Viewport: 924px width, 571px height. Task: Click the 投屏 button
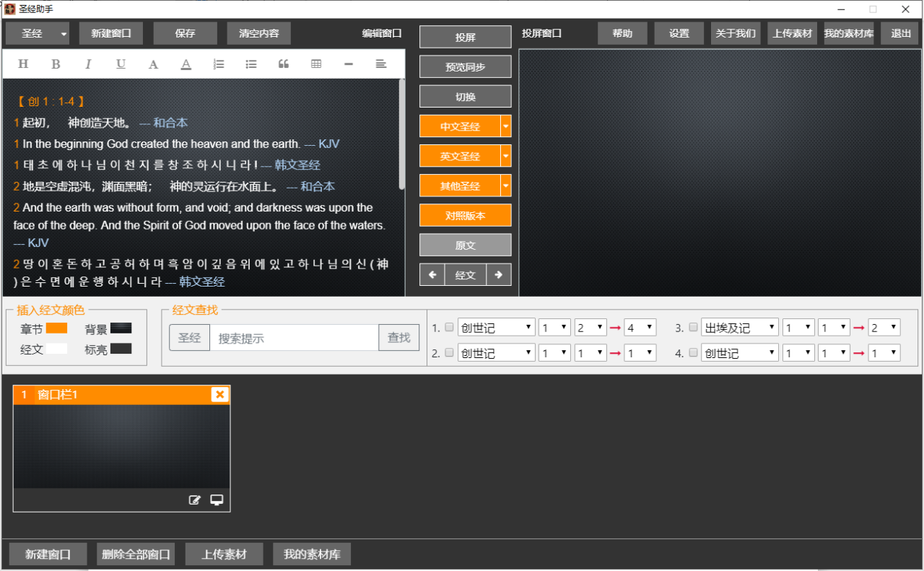pyautogui.click(x=465, y=38)
